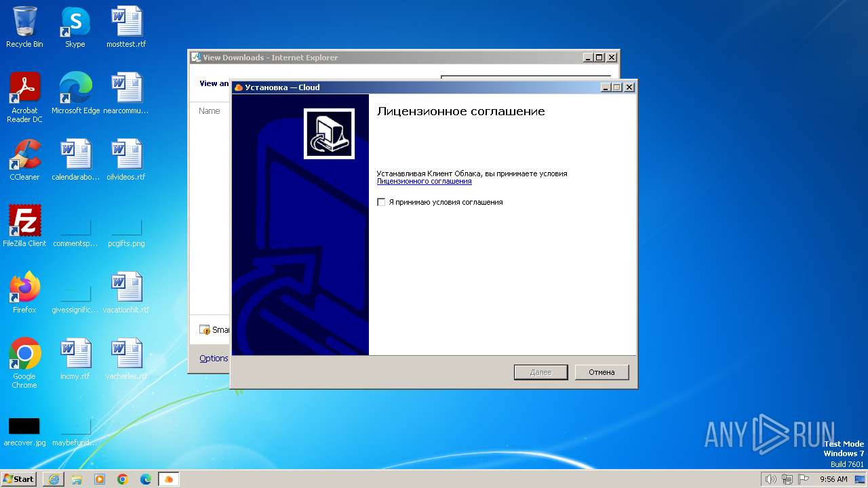Select the arecover.jpg file icon
This screenshot has width=868, height=488.
tap(24, 431)
